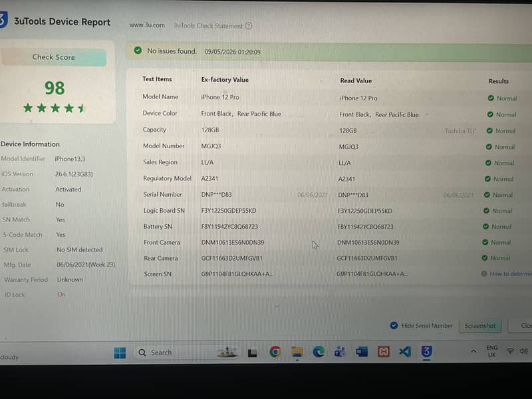Image resolution: width=532 pixels, height=399 pixels.
Task: Show hidden system tray icons
Action: pos(473,352)
